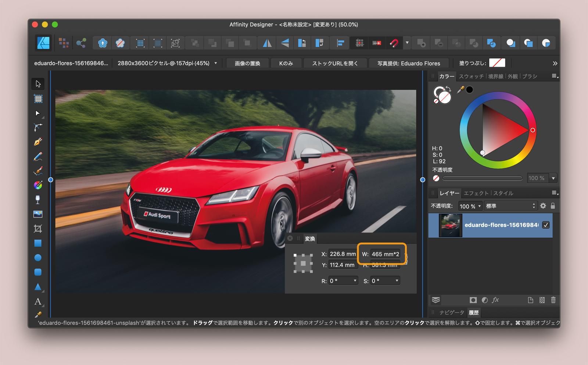This screenshot has width=588, height=365.
Task: Switch to Export persona icon
Action: pos(81,43)
